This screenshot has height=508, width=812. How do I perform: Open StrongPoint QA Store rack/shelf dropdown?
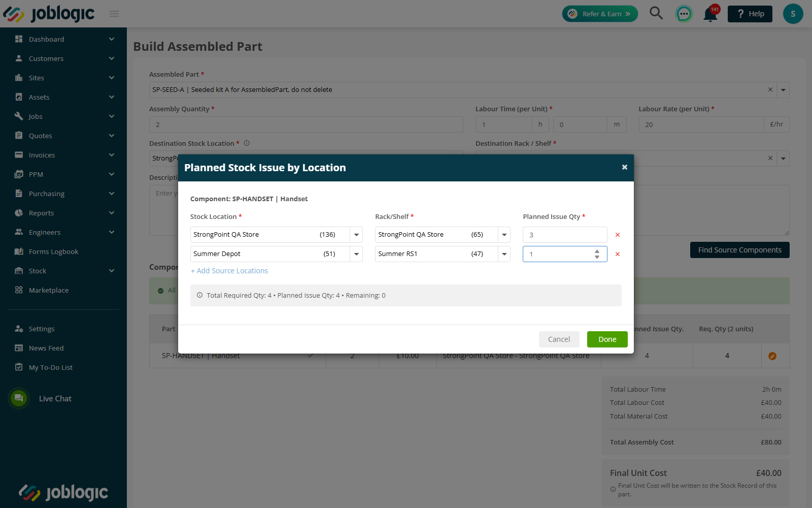point(504,235)
